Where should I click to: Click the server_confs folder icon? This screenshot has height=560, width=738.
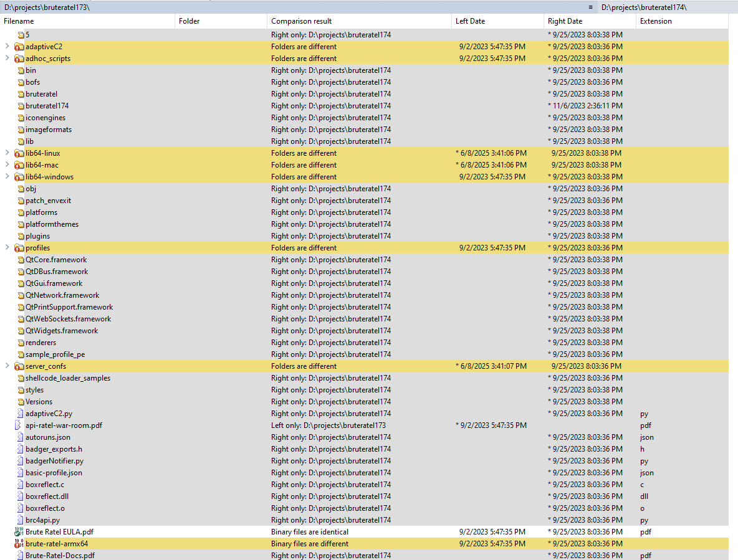pyautogui.click(x=19, y=366)
